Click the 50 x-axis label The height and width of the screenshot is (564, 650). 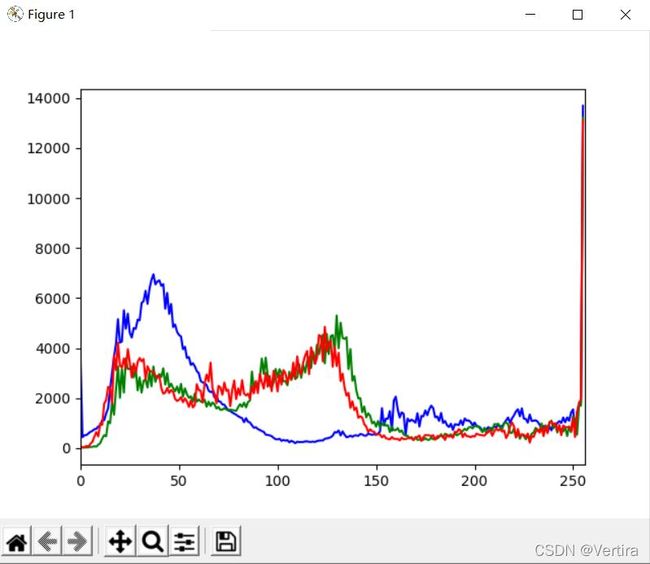pos(179,481)
